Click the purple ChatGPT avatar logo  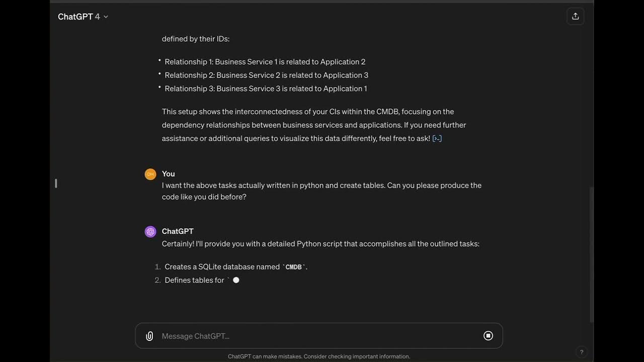(150, 231)
